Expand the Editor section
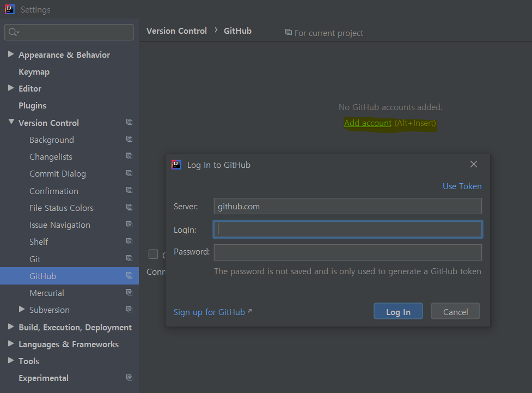This screenshot has width=532, height=393. coord(11,88)
